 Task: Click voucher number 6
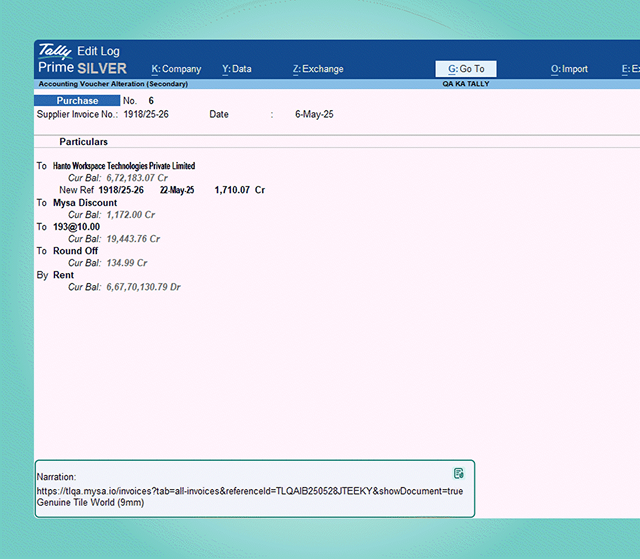(x=151, y=100)
